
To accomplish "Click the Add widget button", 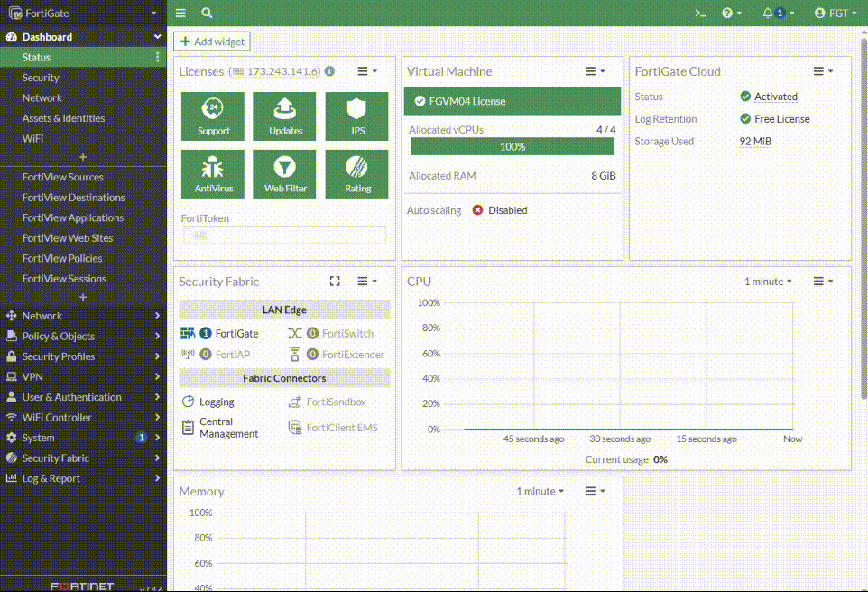I will pyautogui.click(x=212, y=42).
